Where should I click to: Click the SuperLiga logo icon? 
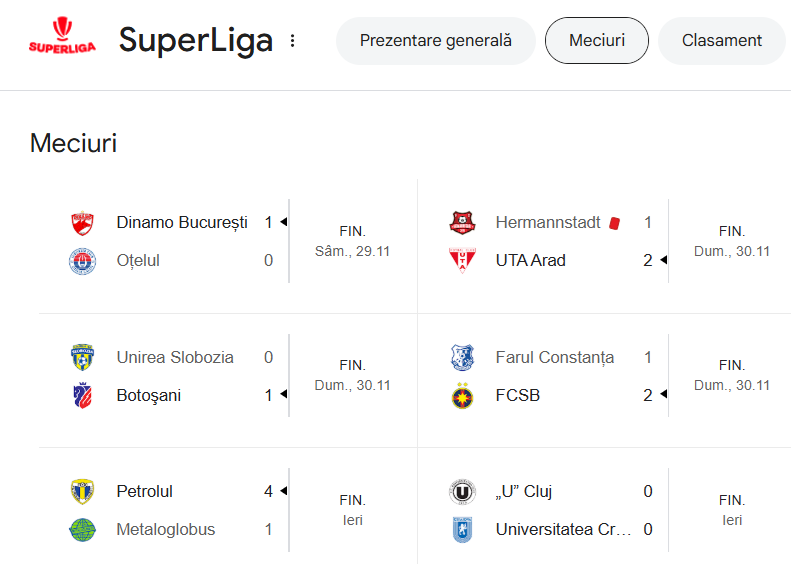[61, 40]
